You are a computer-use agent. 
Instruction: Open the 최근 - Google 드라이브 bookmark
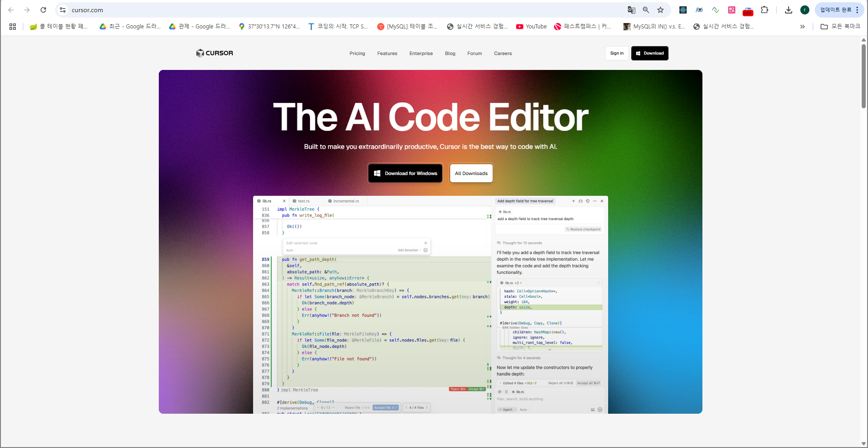(130, 27)
